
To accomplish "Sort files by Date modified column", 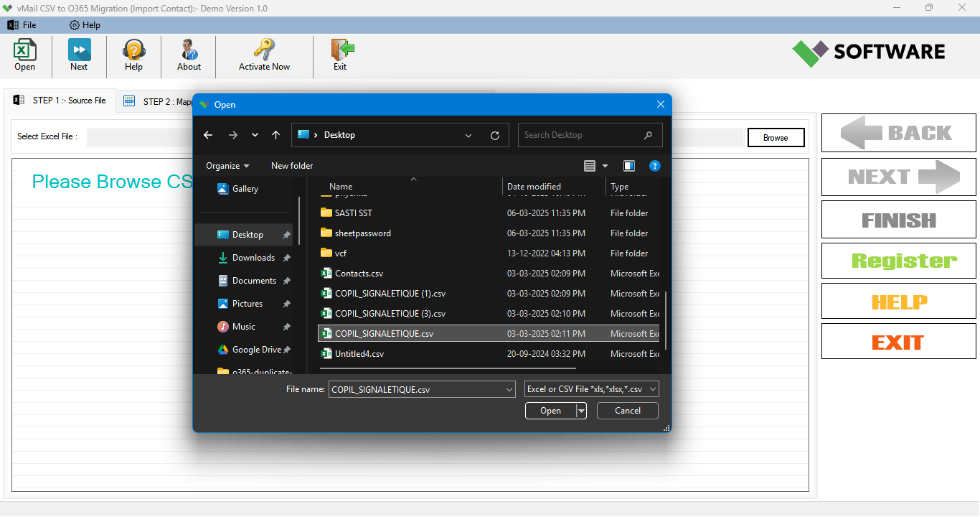I will pyautogui.click(x=534, y=187).
